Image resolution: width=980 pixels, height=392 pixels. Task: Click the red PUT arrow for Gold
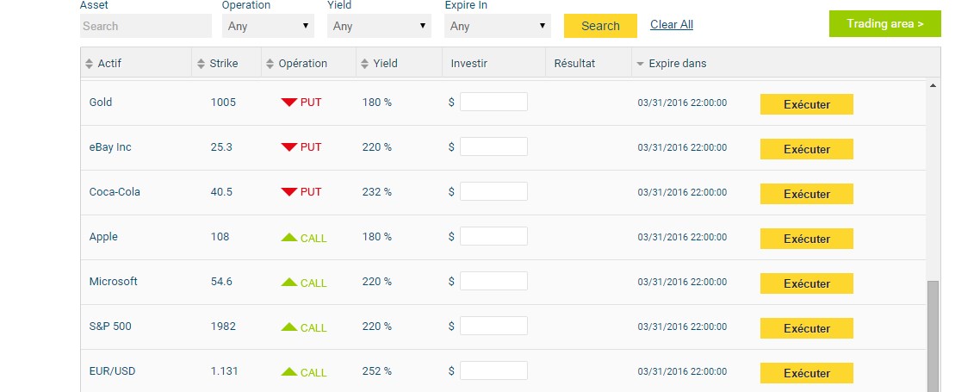click(288, 103)
